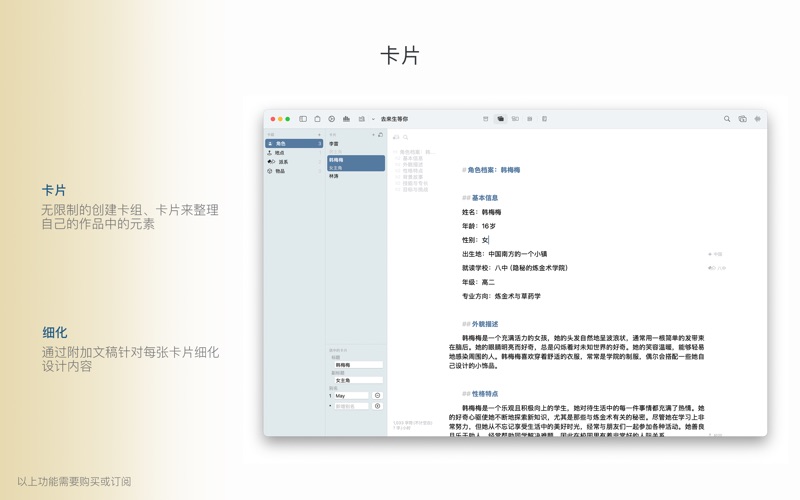The width and height of the screenshot is (800, 500).
Task: Jump to 外貌描述 in the outline
Action: 412,165
